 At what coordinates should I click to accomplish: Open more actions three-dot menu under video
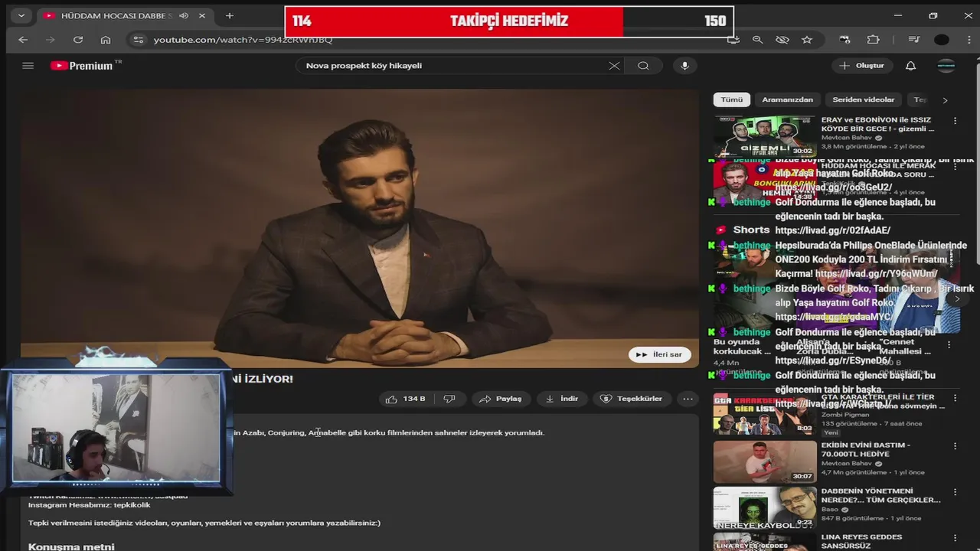click(x=688, y=399)
